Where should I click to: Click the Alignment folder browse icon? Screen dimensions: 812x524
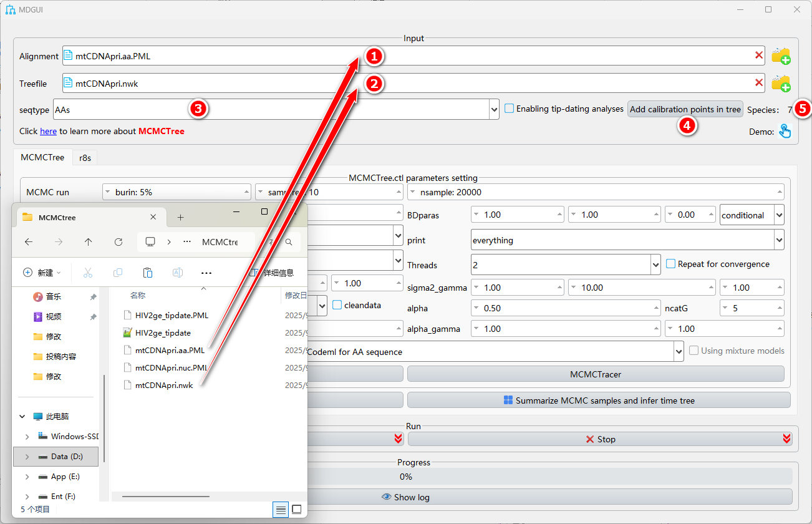click(x=781, y=56)
